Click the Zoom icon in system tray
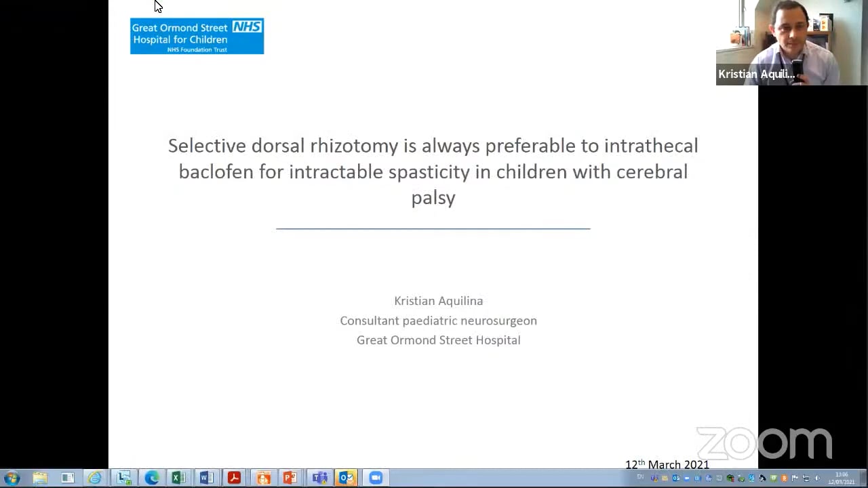 (x=686, y=479)
